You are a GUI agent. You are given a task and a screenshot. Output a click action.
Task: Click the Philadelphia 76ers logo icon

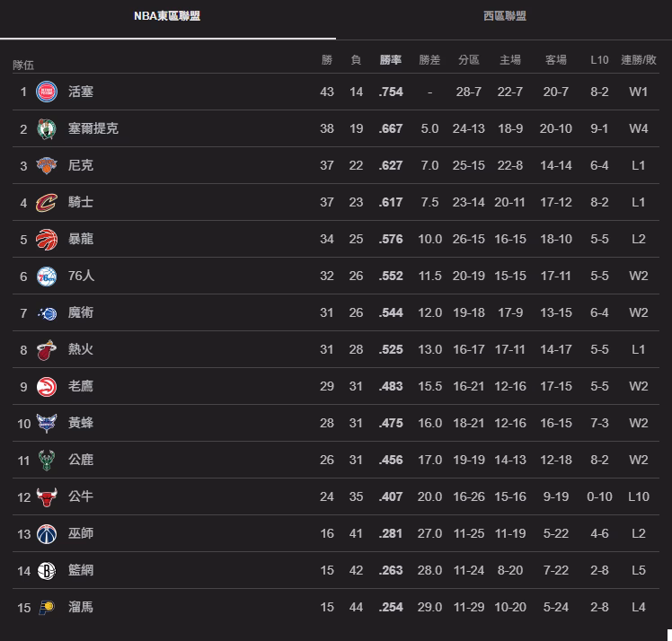[x=47, y=276]
